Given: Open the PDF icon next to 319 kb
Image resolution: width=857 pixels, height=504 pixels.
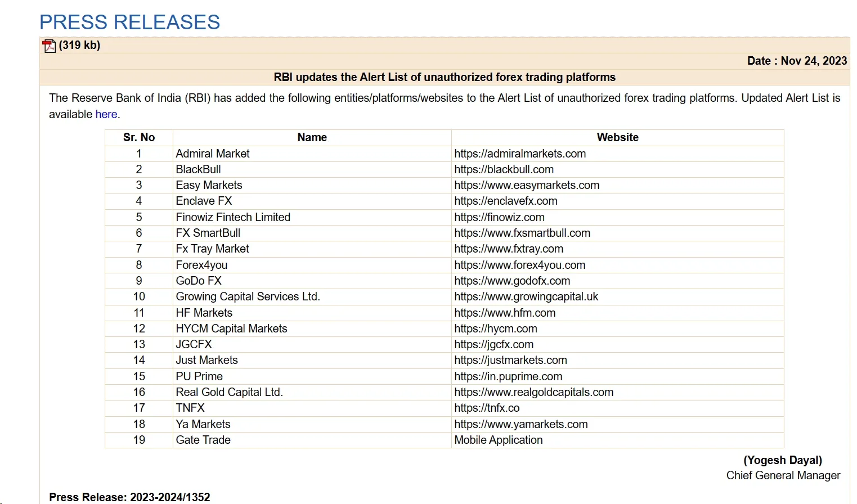Looking at the screenshot, I should point(49,46).
